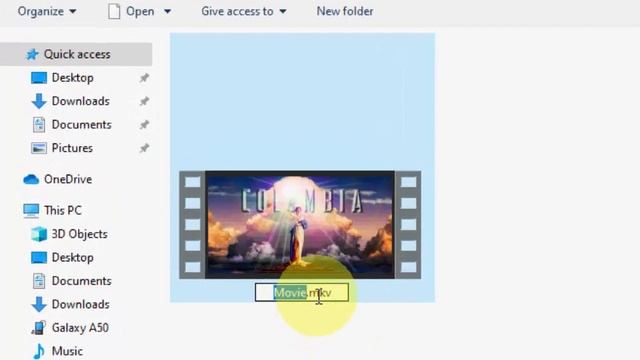640x360 pixels.
Task: Click inside the Movie.mkv rename field
Action: coord(302,293)
